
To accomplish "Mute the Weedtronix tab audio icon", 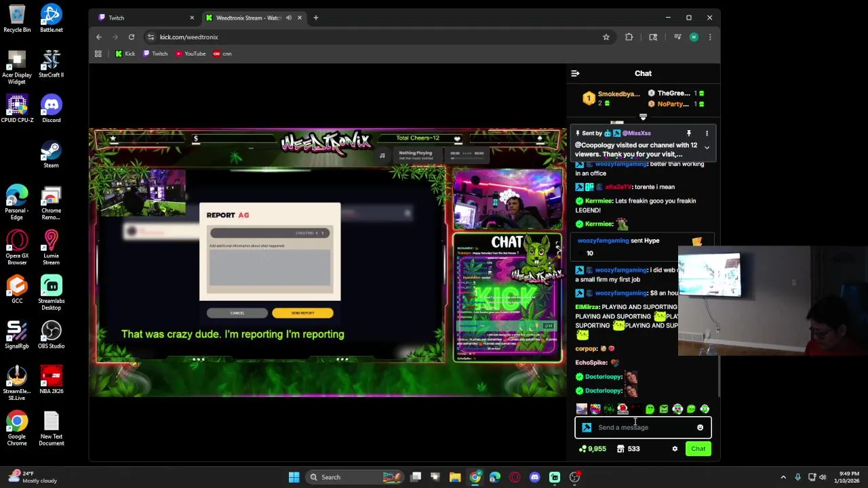I will tap(289, 18).
